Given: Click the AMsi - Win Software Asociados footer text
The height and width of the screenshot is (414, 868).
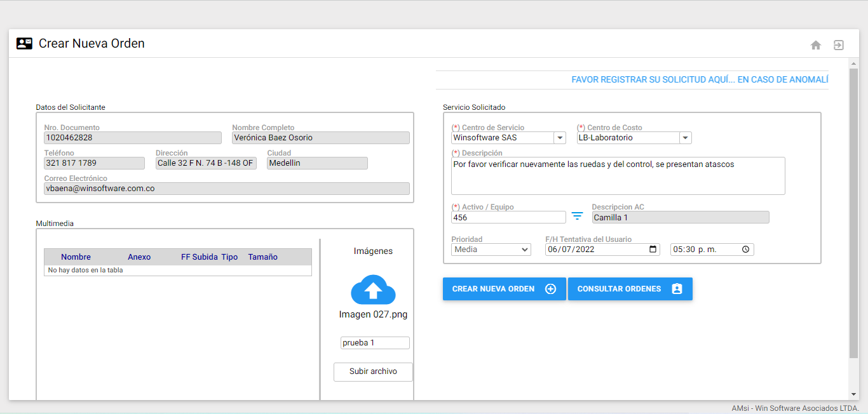Looking at the screenshot, I should click(x=795, y=408).
